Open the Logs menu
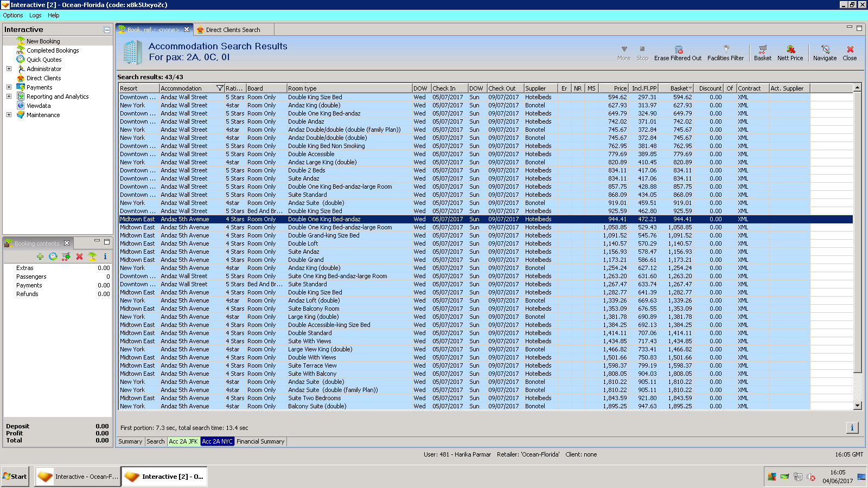 (x=35, y=15)
